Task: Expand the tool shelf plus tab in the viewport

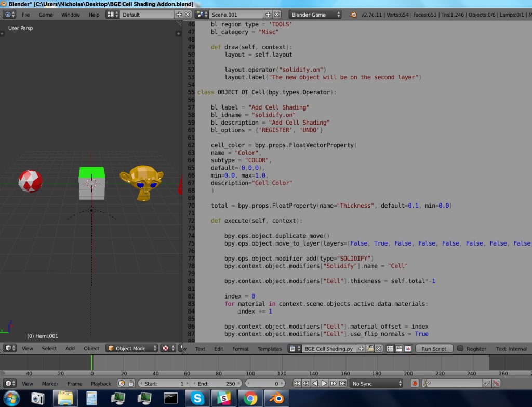Action: [x=2, y=34]
